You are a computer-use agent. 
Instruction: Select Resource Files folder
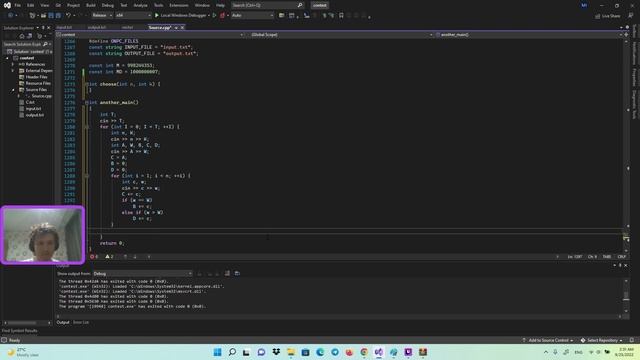click(x=38, y=83)
